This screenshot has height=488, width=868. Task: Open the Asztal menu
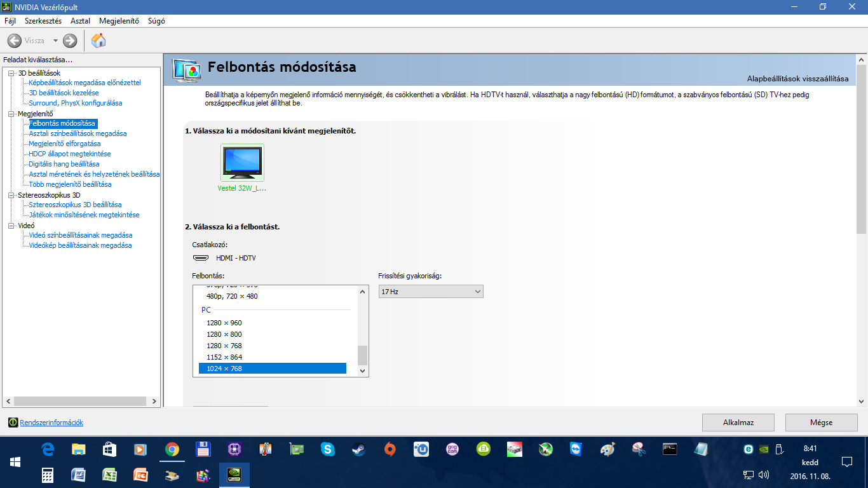pyautogui.click(x=80, y=20)
